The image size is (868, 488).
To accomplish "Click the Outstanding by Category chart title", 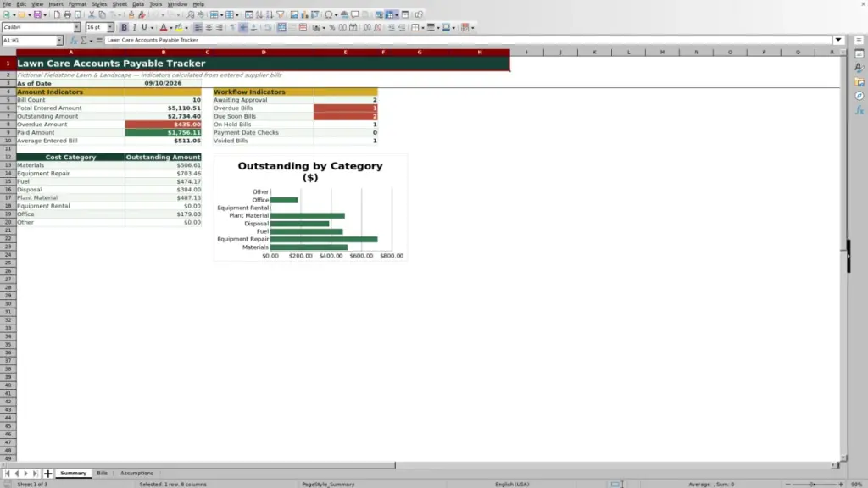I will (310, 171).
